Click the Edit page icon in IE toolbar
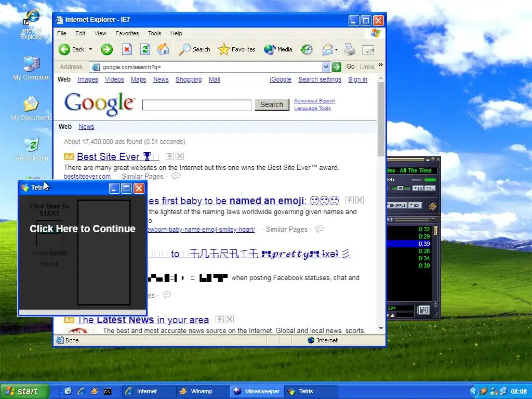 click(x=368, y=49)
